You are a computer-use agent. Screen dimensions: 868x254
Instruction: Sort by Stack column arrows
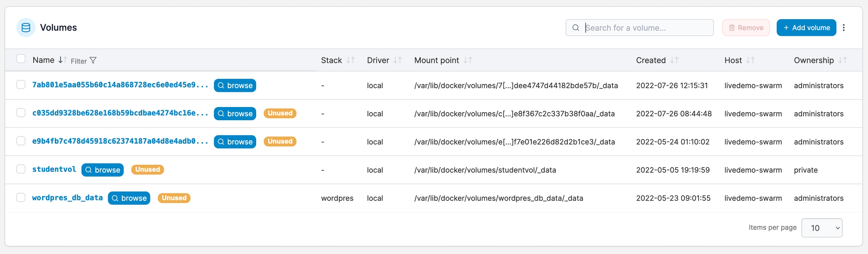350,60
